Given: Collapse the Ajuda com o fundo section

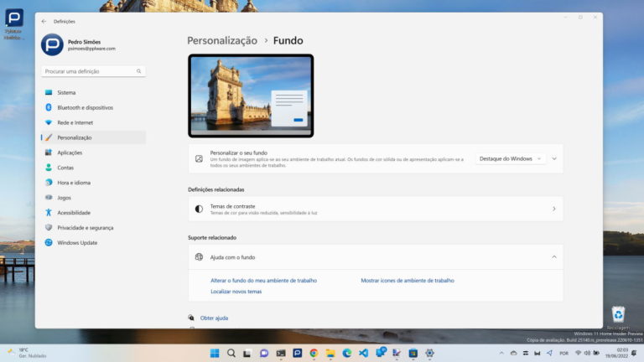Looking at the screenshot, I should pyautogui.click(x=554, y=256).
